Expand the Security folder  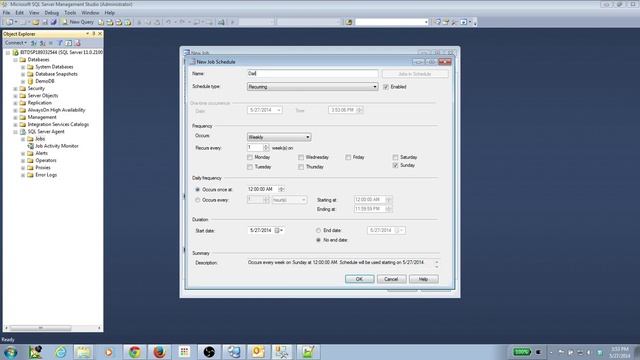point(16,89)
